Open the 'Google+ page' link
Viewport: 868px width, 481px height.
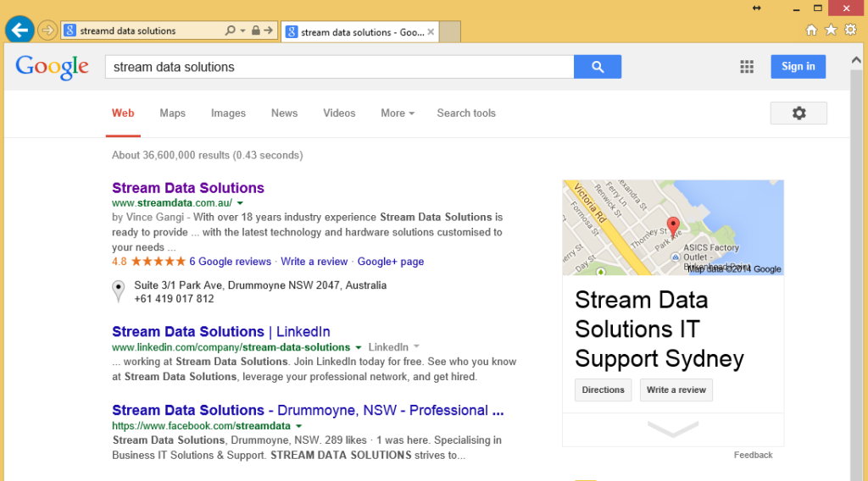[x=391, y=262]
